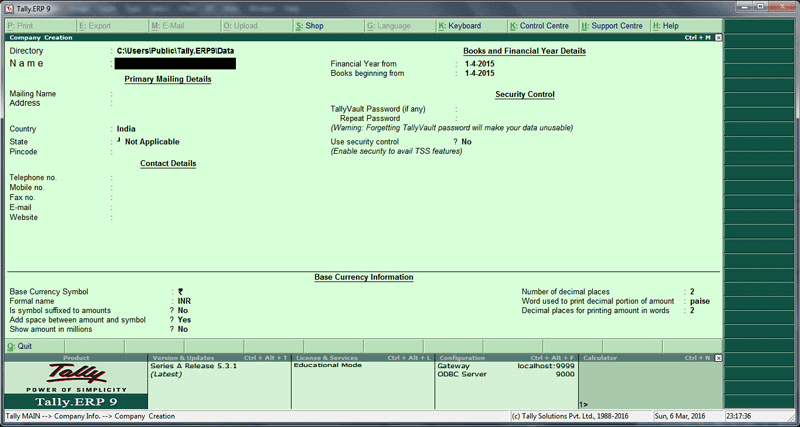Toggle Is symbol suffixed to amounts
This screenshot has height=427, width=800.
[183, 311]
